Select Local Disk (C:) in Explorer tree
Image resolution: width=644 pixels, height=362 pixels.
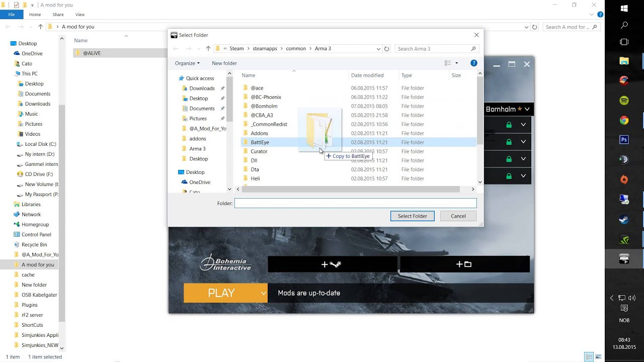(x=40, y=144)
